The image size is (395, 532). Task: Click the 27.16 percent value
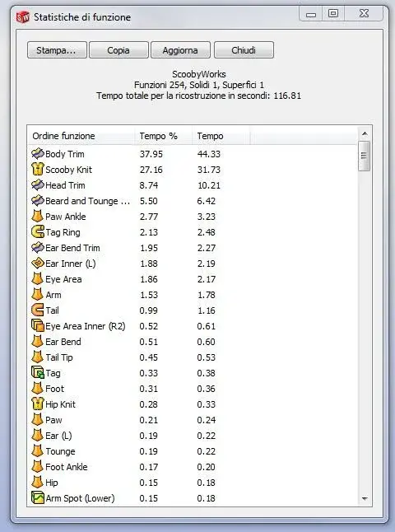pyautogui.click(x=151, y=170)
